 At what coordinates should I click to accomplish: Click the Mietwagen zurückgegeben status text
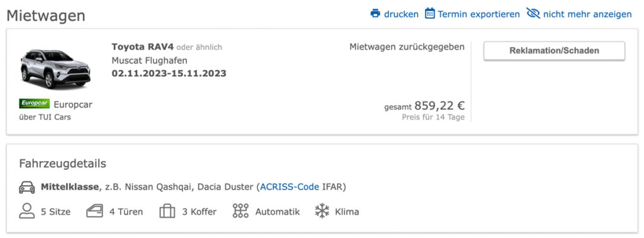407,47
